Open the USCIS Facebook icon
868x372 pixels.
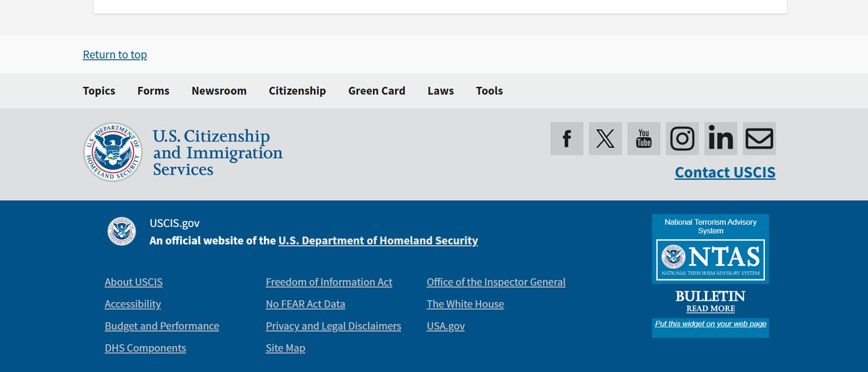(x=567, y=139)
